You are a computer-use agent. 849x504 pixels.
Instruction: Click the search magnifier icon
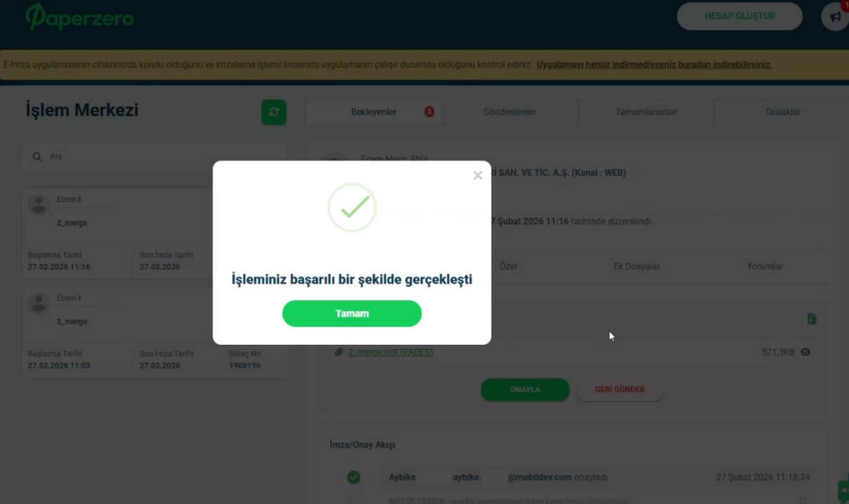[x=37, y=157]
